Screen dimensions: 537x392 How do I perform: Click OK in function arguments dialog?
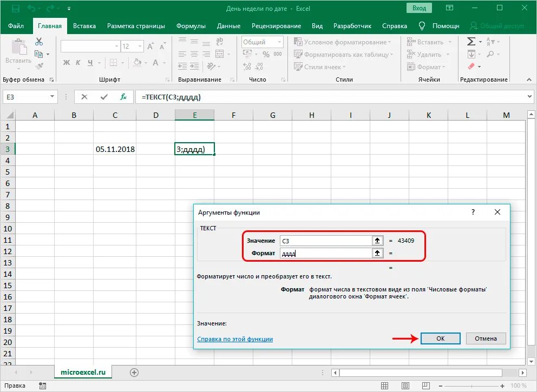(441, 338)
